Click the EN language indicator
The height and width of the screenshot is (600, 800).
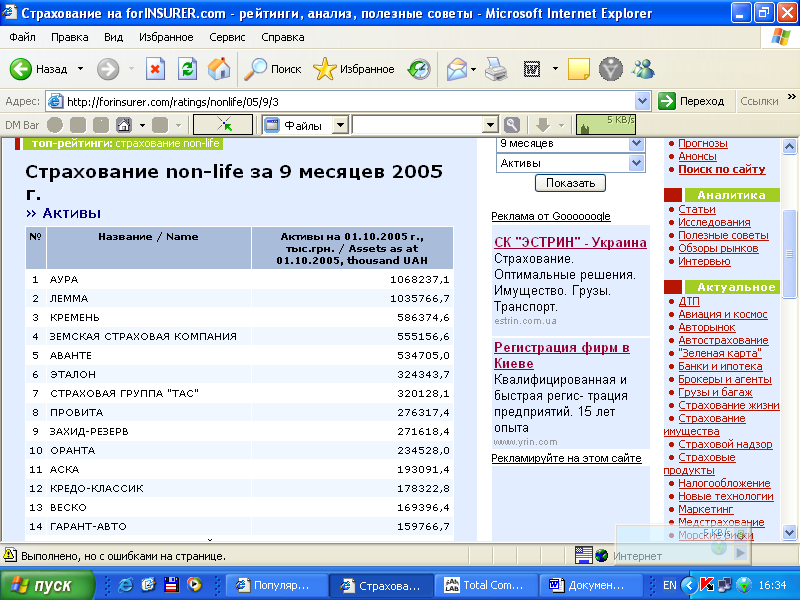(x=669, y=585)
